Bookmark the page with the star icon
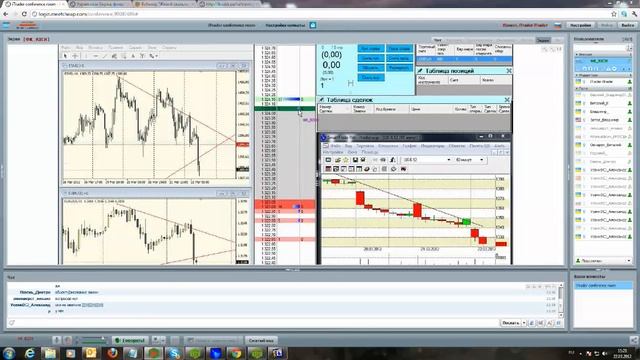 click(x=613, y=14)
